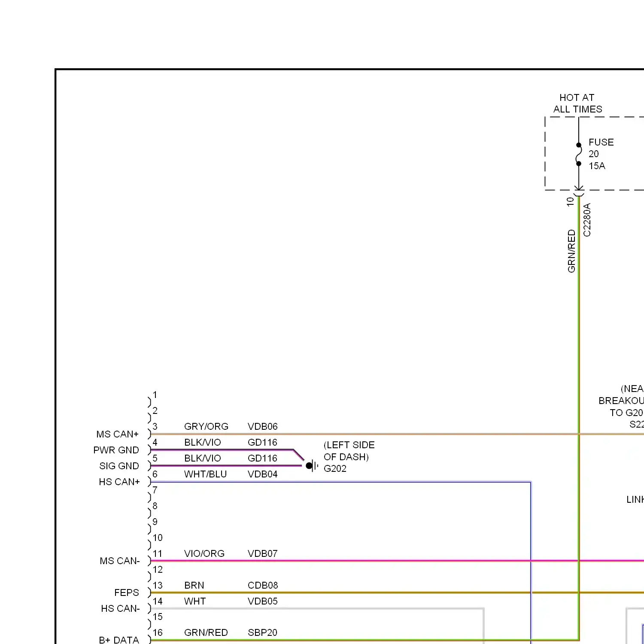Select the SIG GND signal label
644x644 pixels.
(119, 466)
